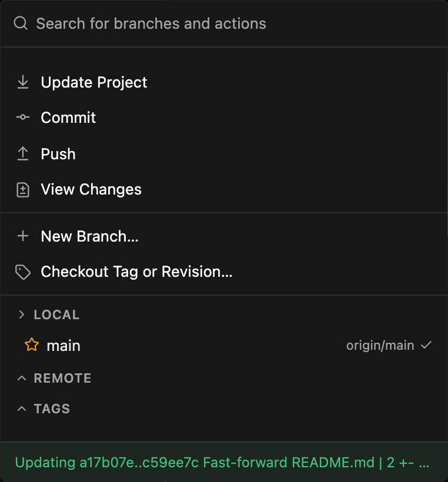This screenshot has height=482, width=448.
Task: Open Checkout Tag or Revision...
Action: click(x=224, y=272)
